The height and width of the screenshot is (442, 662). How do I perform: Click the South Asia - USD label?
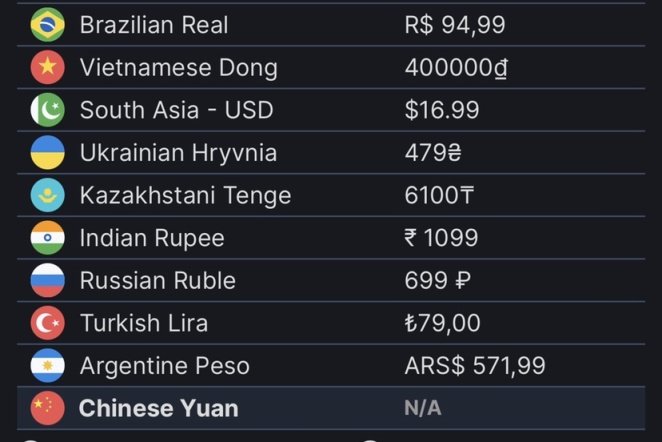point(176,110)
